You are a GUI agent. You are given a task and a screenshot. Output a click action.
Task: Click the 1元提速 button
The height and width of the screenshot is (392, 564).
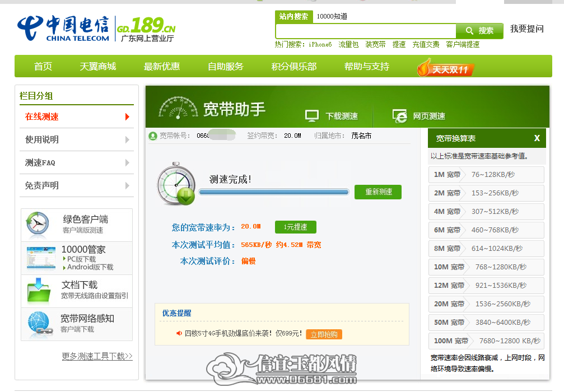click(x=296, y=227)
